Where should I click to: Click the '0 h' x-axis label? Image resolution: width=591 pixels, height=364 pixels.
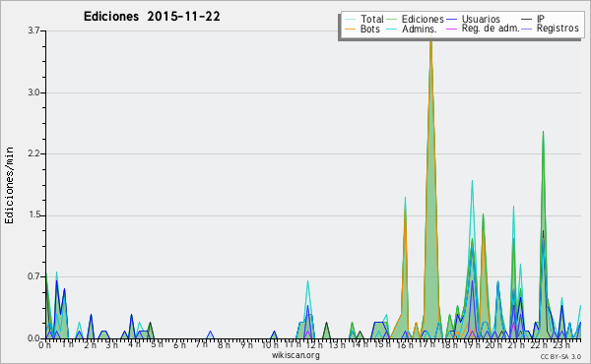(44, 345)
